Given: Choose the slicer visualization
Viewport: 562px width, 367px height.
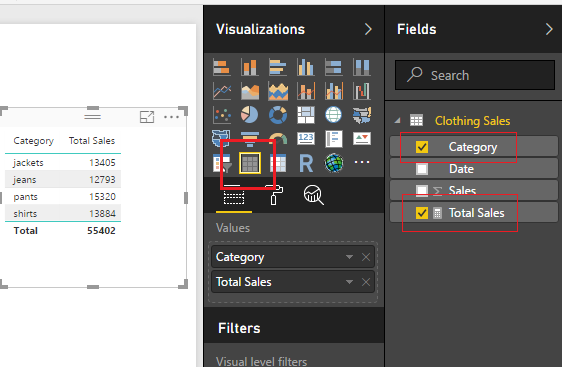Looking at the screenshot, I should [222, 163].
